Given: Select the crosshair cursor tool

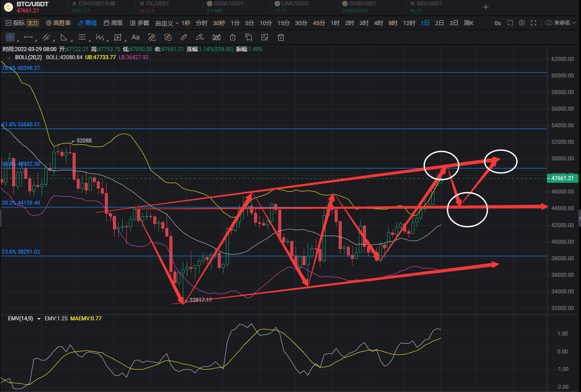Looking at the screenshot, I should [10, 38].
